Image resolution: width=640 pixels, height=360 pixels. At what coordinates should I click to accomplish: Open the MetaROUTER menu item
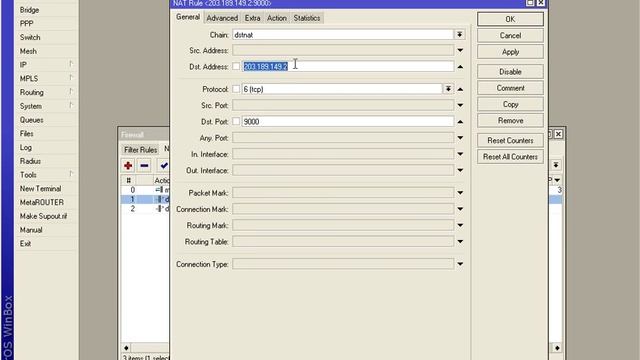pyautogui.click(x=42, y=202)
